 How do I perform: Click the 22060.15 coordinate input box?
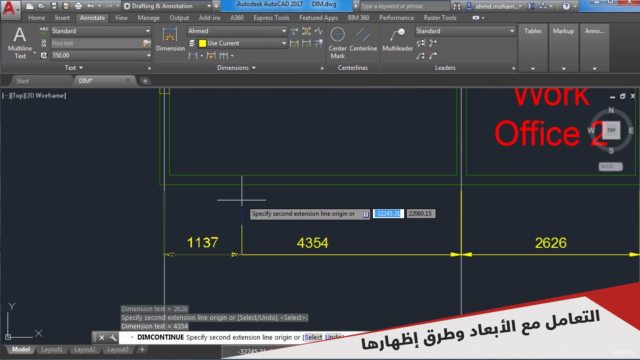421,213
